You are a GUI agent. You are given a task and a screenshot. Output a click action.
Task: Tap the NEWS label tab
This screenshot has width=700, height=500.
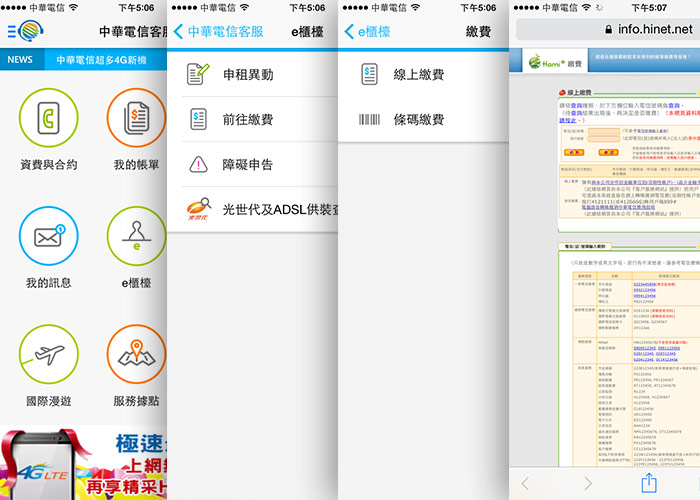pos(20,59)
